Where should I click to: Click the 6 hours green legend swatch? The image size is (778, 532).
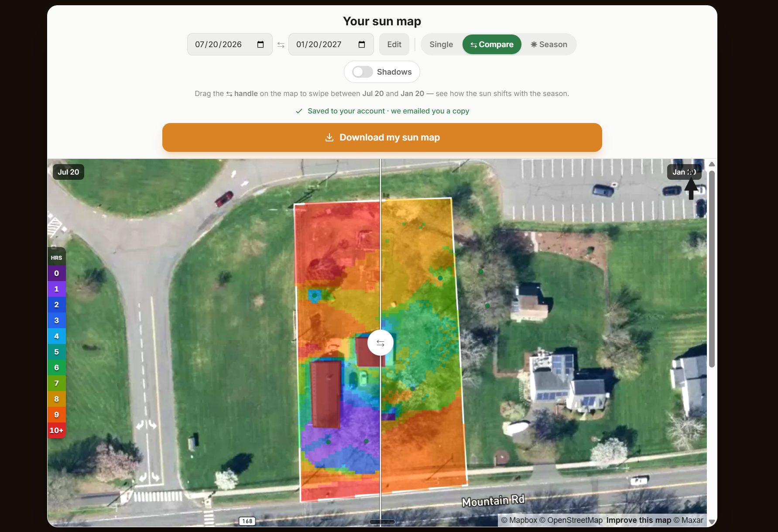[57, 367]
